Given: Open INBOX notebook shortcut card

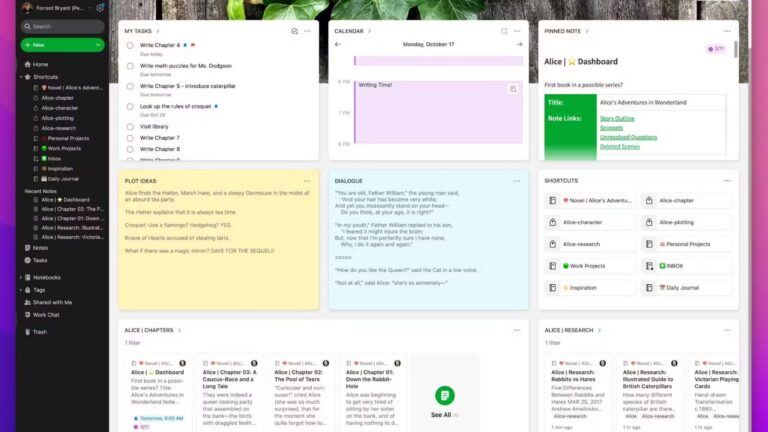Looking at the screenshot, I should tap(687, 266).
